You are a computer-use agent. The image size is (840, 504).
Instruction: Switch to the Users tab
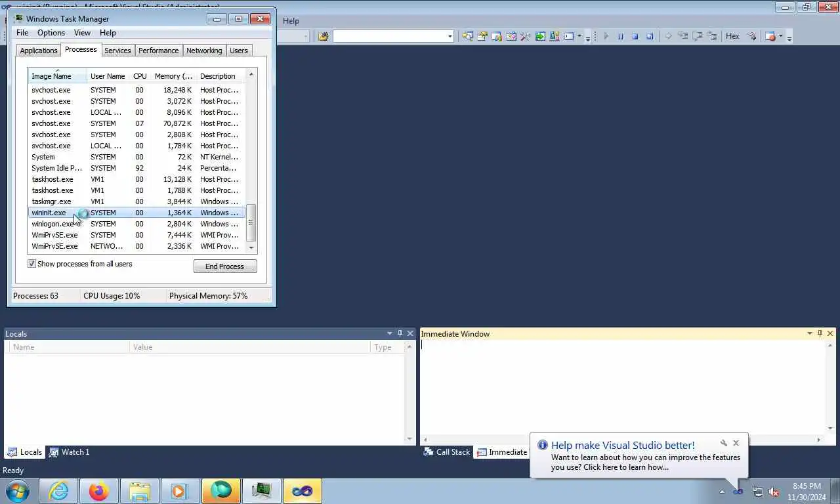pyautogui.click(x=239, y=51)
